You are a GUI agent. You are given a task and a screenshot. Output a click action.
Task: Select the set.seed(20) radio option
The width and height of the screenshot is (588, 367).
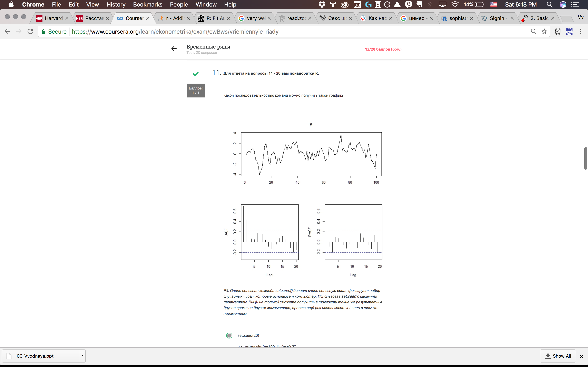229,335
